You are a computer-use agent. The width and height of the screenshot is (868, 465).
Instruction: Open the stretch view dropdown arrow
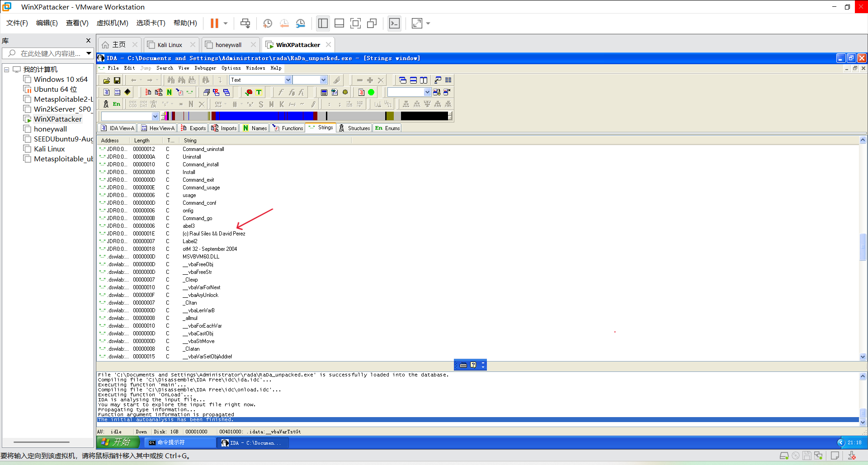pos(428,23)
